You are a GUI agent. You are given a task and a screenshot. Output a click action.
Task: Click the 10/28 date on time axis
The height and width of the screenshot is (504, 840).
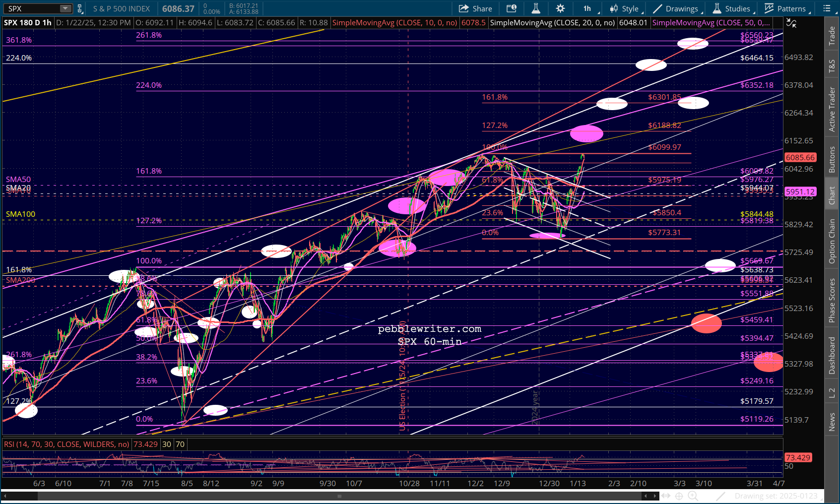coord(409,483)
